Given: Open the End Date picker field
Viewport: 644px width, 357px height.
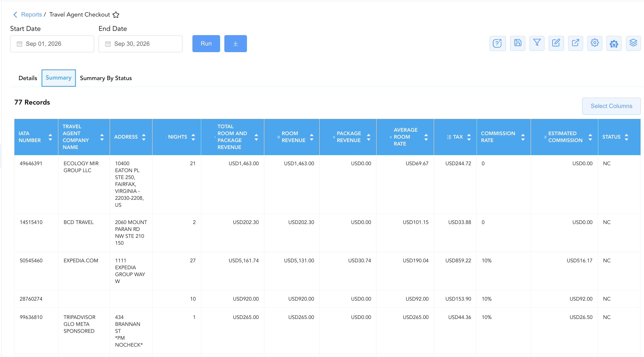Looking at the screenshot, I should pos(141,44).
